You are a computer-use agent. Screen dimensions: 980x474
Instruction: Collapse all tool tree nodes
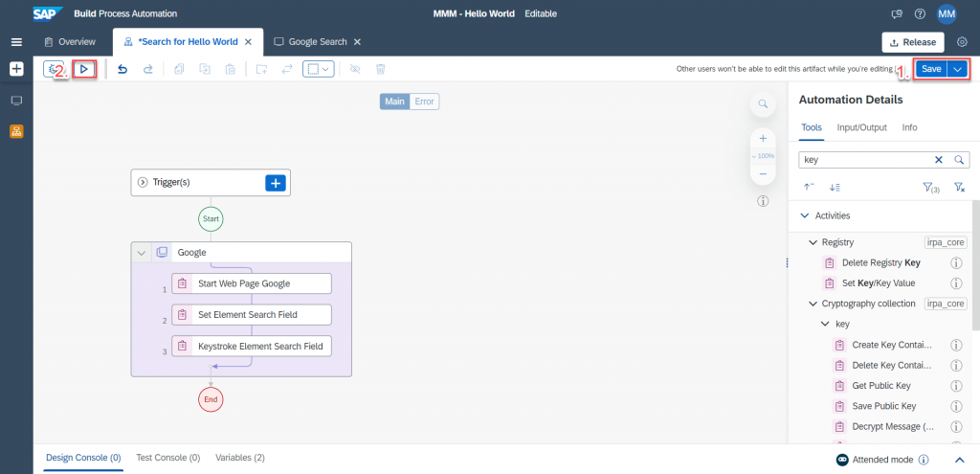pyautogui.click(x=809, y=187)
